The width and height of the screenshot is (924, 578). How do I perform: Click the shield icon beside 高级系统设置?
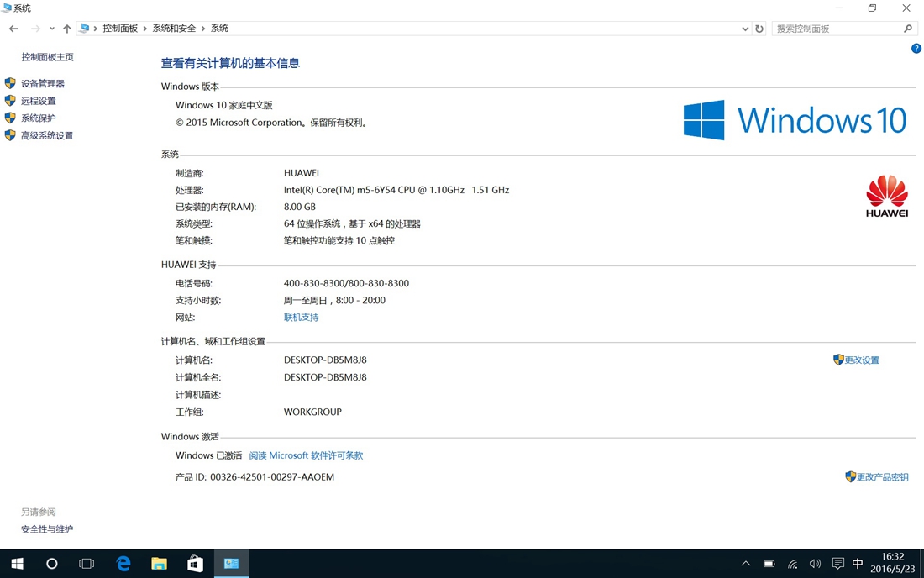click(x=10, y=135)
